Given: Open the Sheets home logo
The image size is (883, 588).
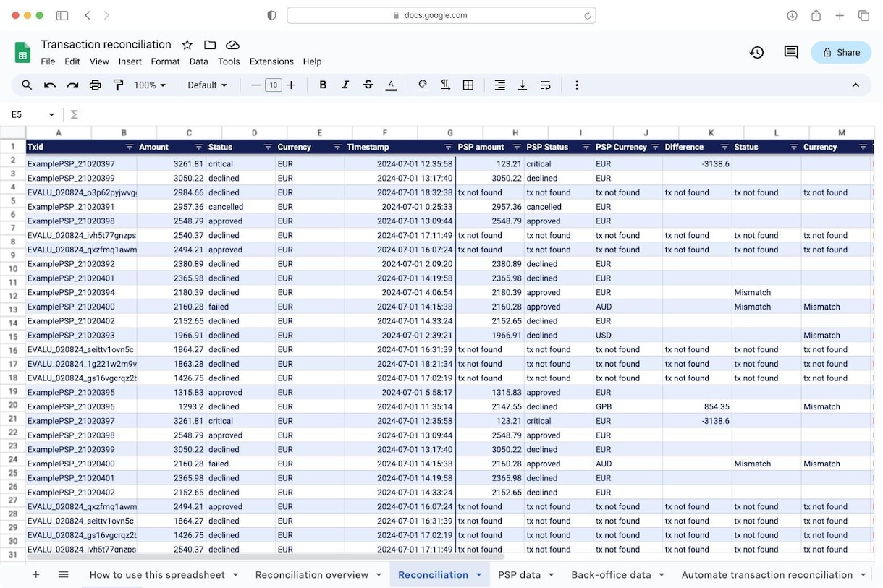Looking at the screenshot, I should pyautogui.click(x=23, y=53).
